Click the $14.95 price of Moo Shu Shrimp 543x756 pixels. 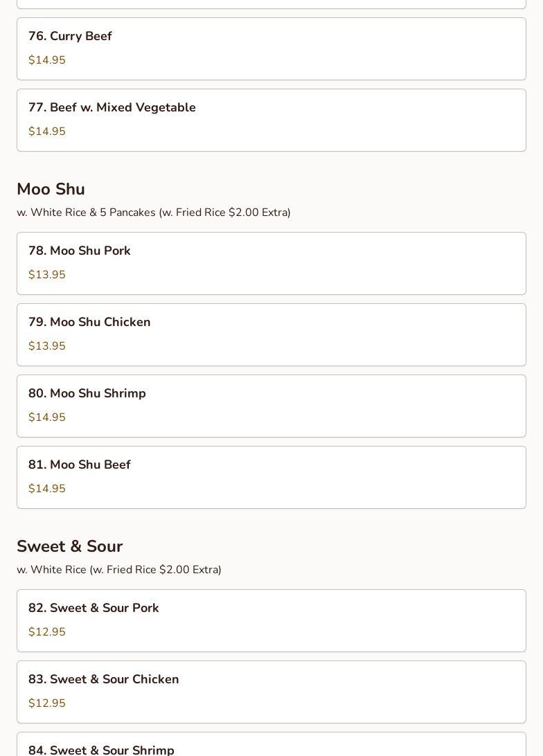(47, 417)
